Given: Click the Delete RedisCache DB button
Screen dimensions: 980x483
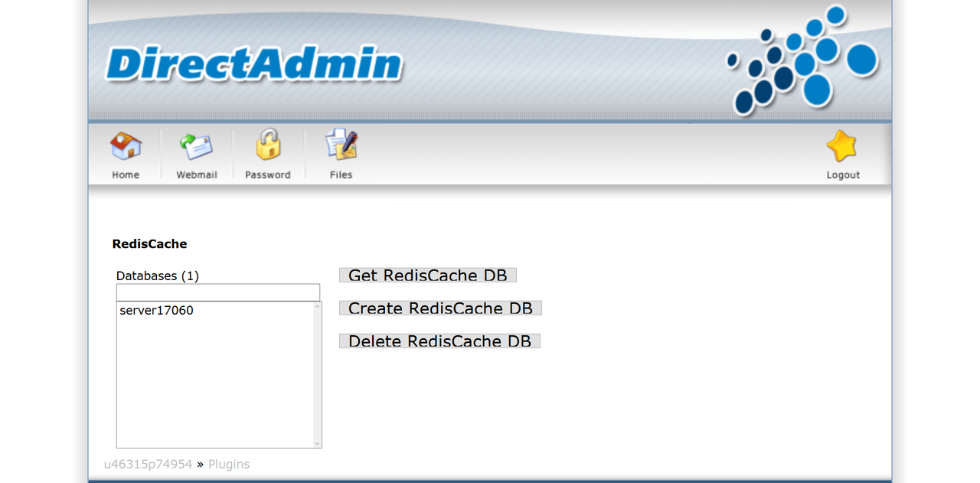Looking at the screenshot, I should (x=440, y=341).
